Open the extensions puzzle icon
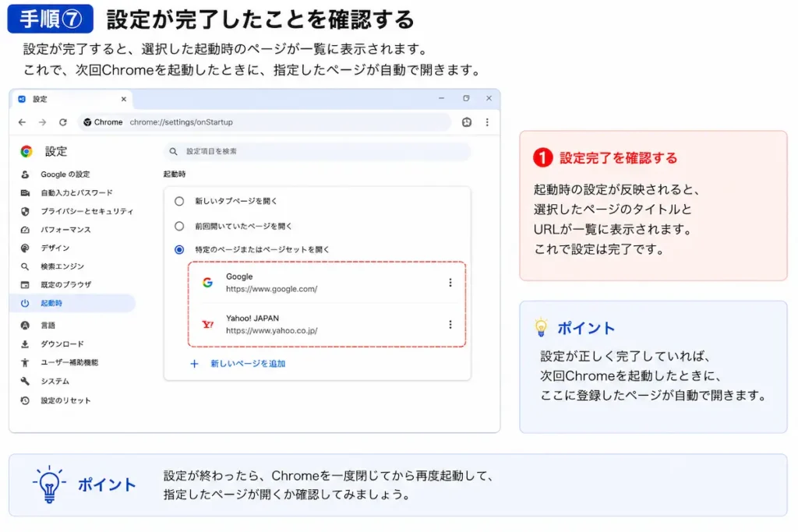 click(467, 122)
